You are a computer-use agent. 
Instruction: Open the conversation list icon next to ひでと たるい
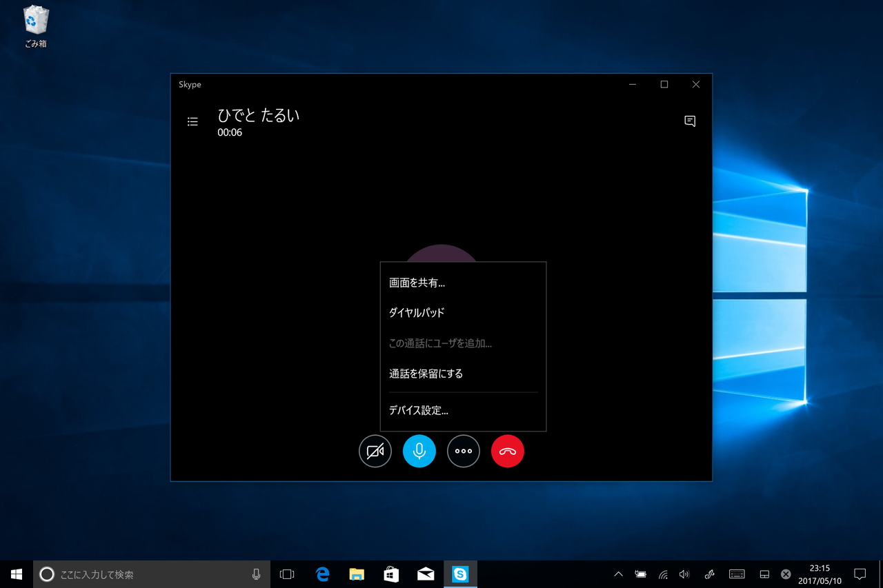coord(192,121)
